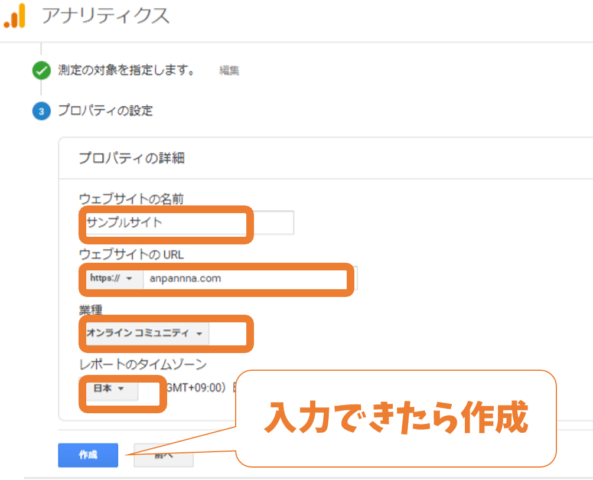Click the アナリティクス title text
This screenshot has width=593, height=480.
(x=106, y=16)
